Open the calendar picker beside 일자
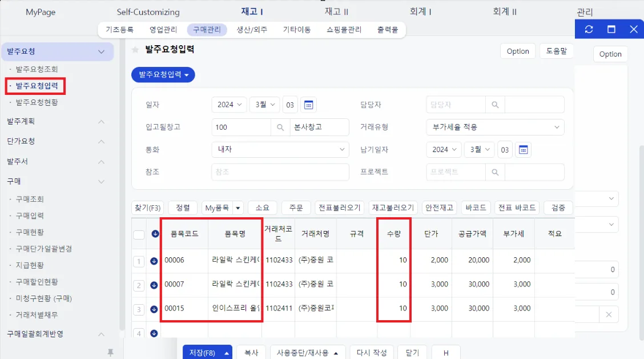644x359 pixels. click(x=308, y=105)
